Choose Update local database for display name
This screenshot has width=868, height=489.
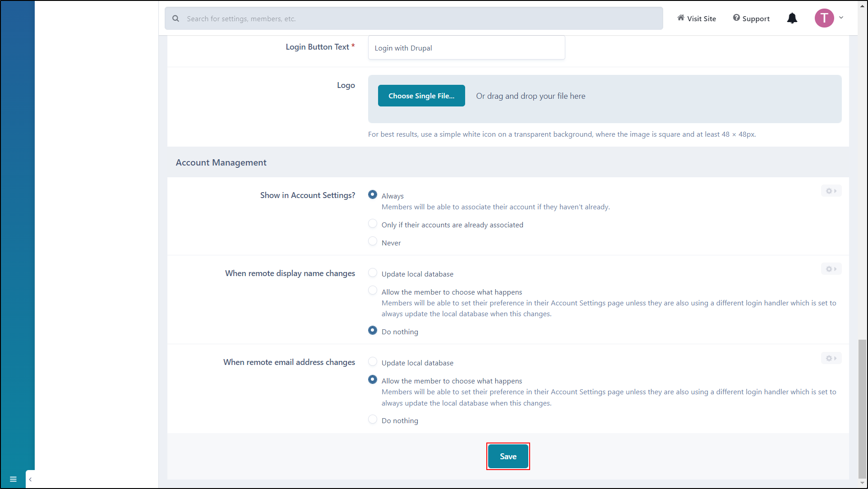[373, 273]
